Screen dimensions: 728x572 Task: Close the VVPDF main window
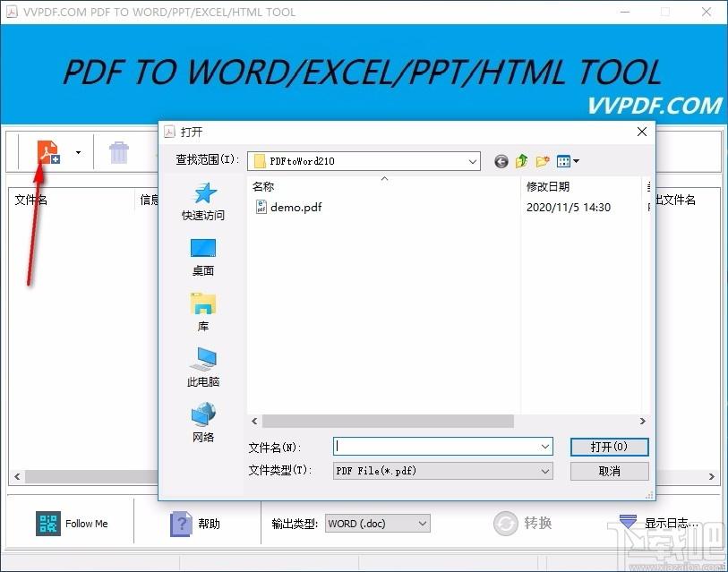[x=707, y=12]
